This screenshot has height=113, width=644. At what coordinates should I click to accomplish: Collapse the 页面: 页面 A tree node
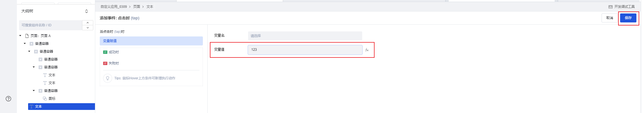coord(20,36)
